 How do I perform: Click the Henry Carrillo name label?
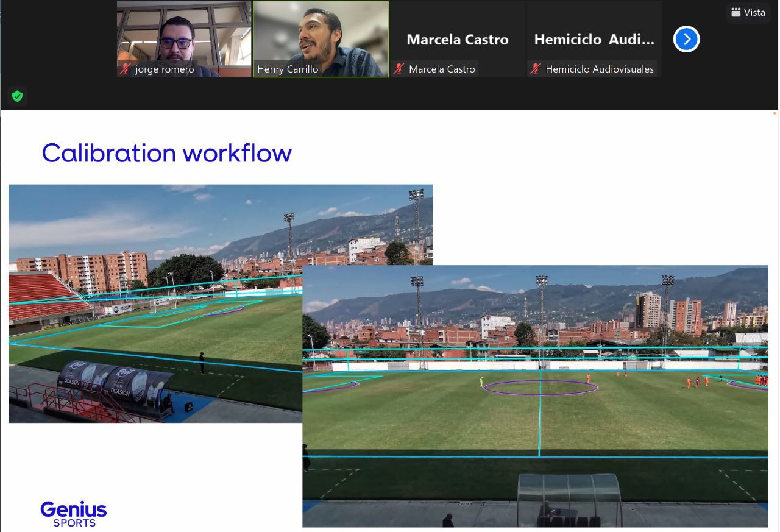[x=288, y=69]
